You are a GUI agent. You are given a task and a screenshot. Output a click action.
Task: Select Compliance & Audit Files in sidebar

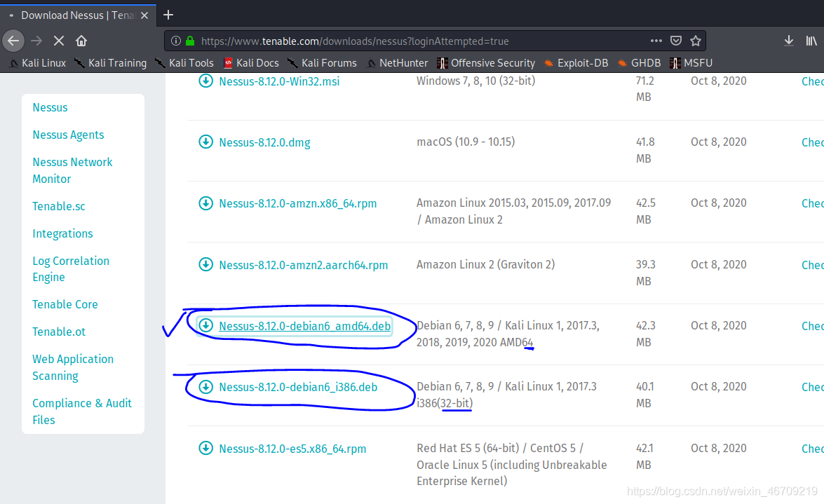pyautogui.click(x=82, y=411)
